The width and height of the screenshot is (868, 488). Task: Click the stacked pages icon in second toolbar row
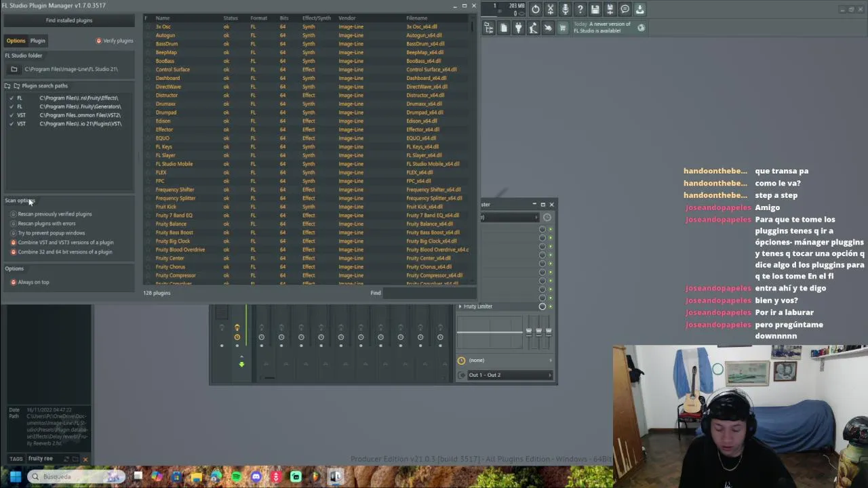pos(503,28)
